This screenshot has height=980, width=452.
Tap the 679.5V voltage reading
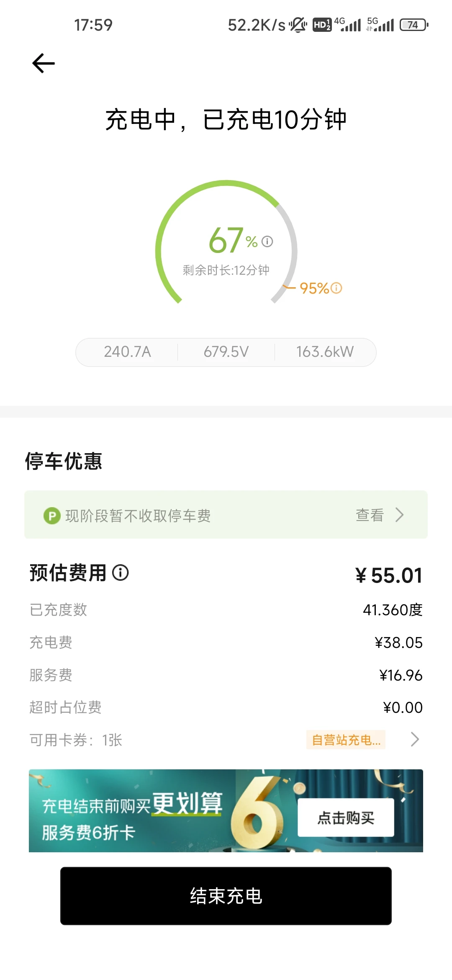click(x=226, y=352)
